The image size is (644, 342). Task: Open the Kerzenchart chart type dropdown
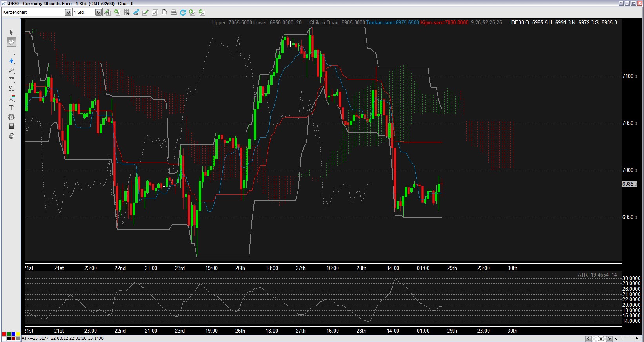[x=68, y=13]
